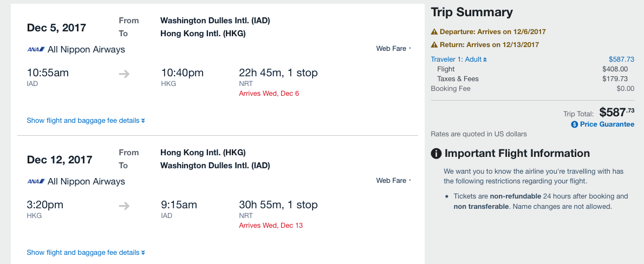Click the red "Arrives Wed, Dec 6" notice
This screenshot has height=264, width=644.
[269, 94]
